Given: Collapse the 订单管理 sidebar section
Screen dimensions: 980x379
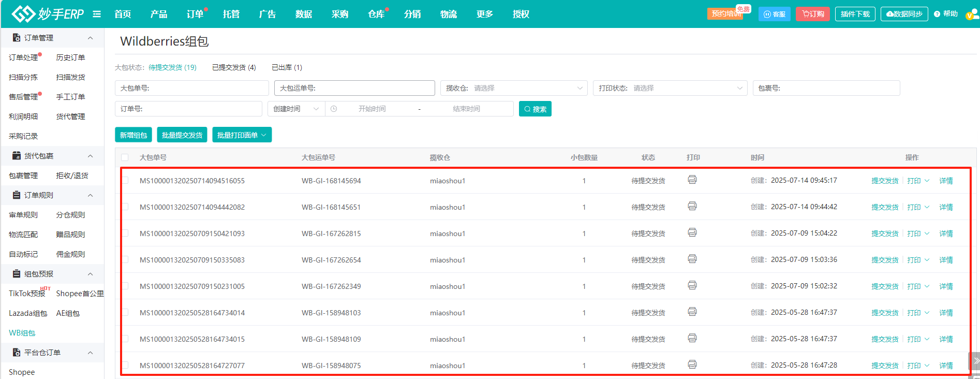Looking at the screenshot, I should point(91,38).
